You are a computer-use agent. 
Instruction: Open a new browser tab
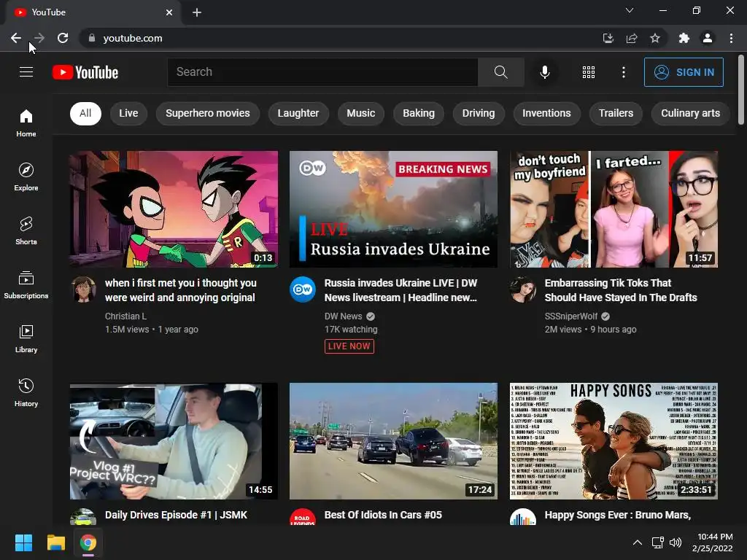pyautogui.click(x=197, y=12)
